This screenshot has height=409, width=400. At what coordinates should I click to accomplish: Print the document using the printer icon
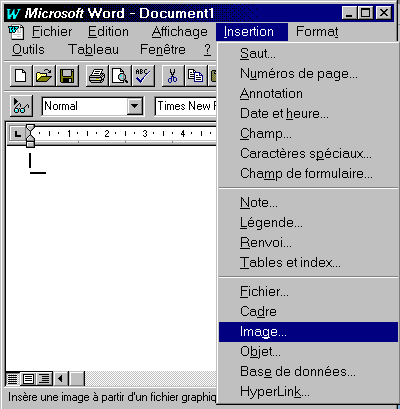pos(97,76)
